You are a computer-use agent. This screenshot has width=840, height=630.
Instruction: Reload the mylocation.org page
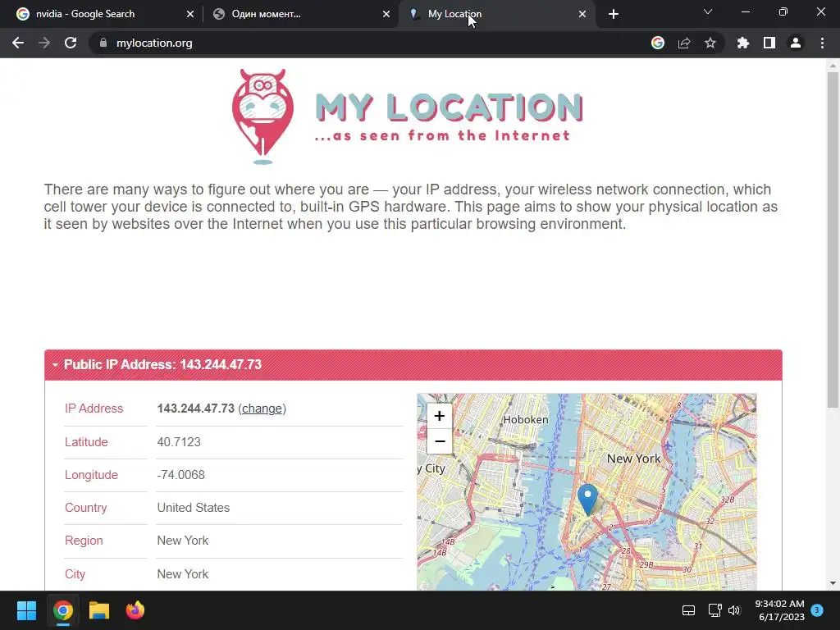click(71, 43)
